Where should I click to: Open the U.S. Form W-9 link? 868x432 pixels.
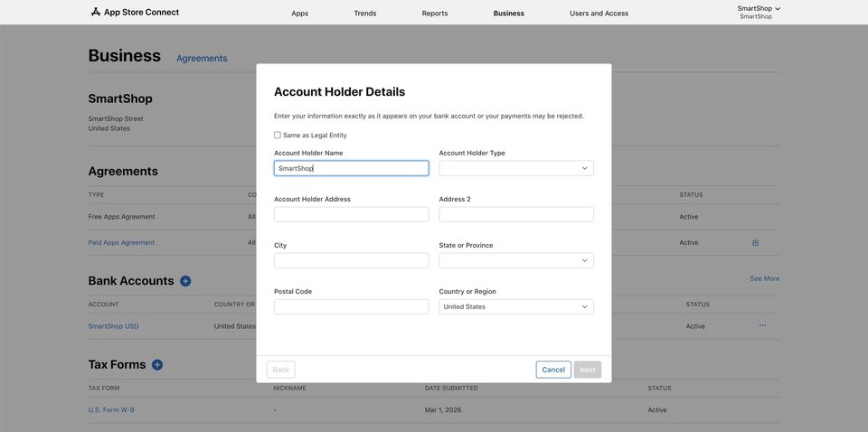pyautogui.click(x=110, y=410)
